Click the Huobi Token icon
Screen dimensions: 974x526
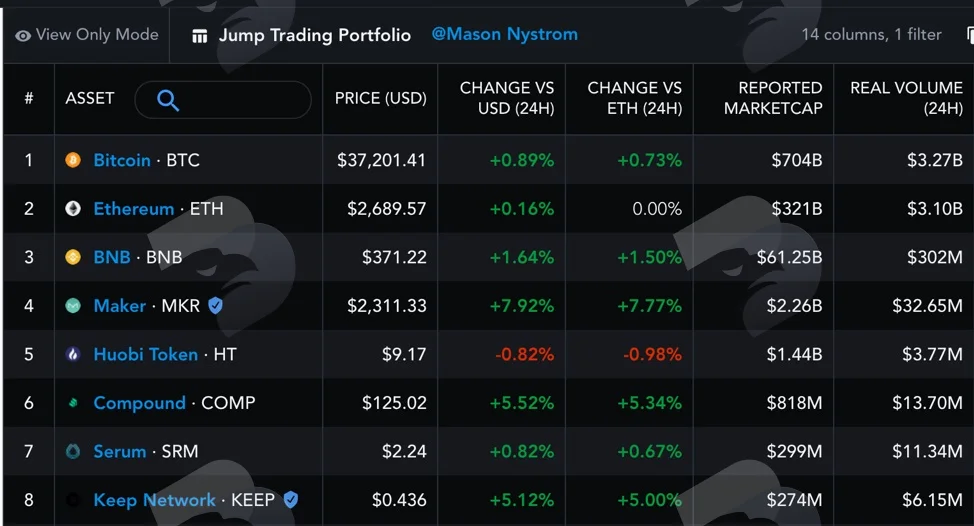tap(73, 354)
